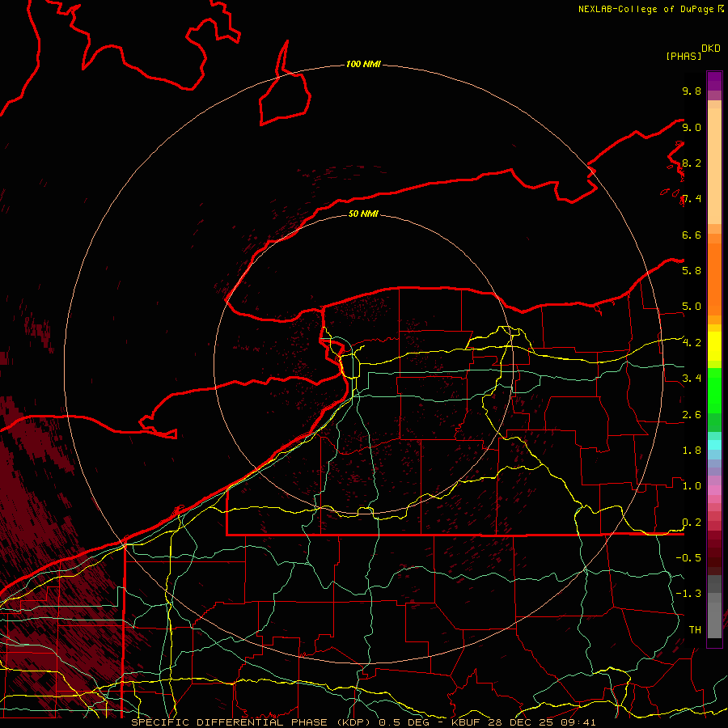Screen dimensions: 728x728
Task: Click the SPECIFIC DIFFERENTIAL PHASE (KDP) caption
Action: tap(252, 722)
